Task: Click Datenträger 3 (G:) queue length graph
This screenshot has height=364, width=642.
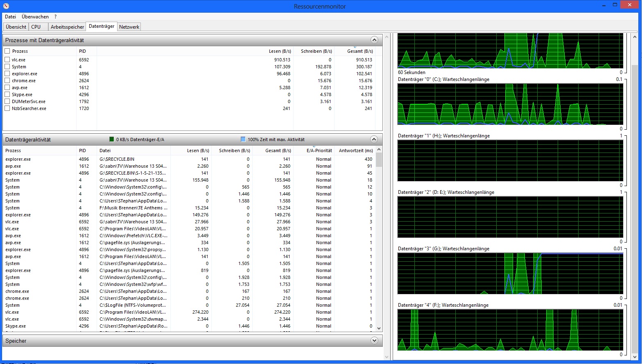Action: 510,274
